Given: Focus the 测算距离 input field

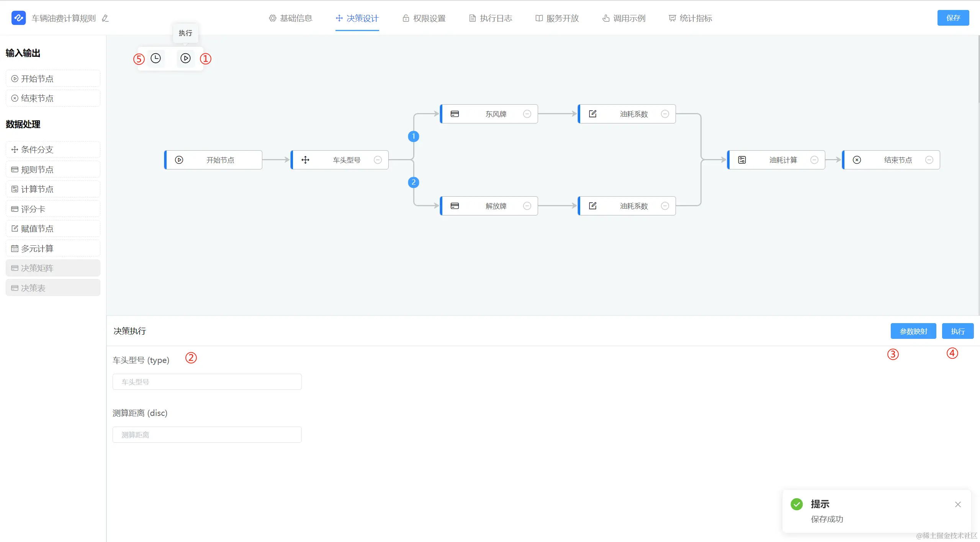Looking at the screenshot, I should (207, 435).
